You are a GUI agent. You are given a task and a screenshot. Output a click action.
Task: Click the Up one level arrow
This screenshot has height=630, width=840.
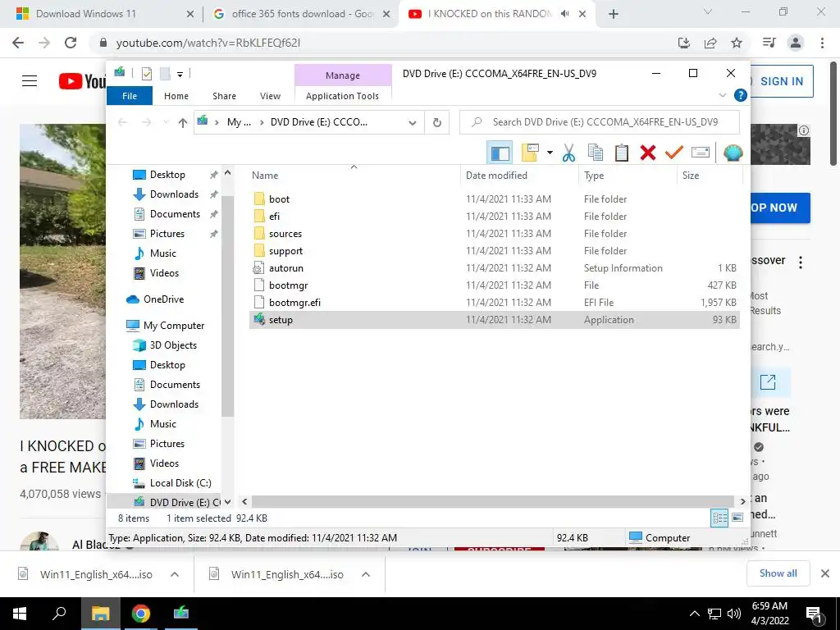point(183,123)
